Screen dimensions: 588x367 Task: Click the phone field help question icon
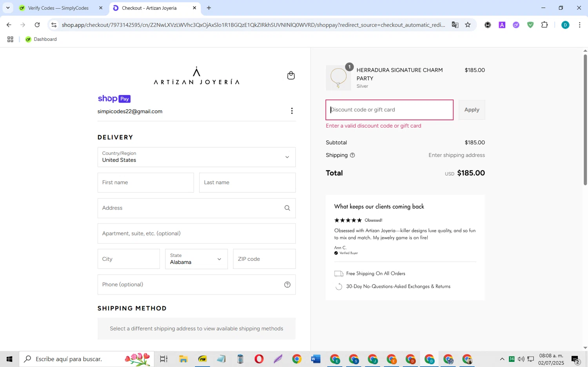287,285
